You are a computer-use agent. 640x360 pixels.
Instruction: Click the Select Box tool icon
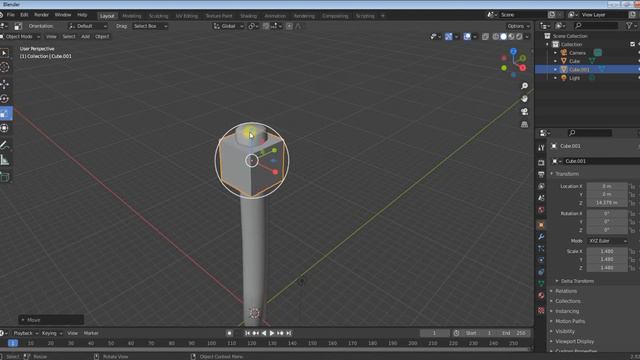4,53
